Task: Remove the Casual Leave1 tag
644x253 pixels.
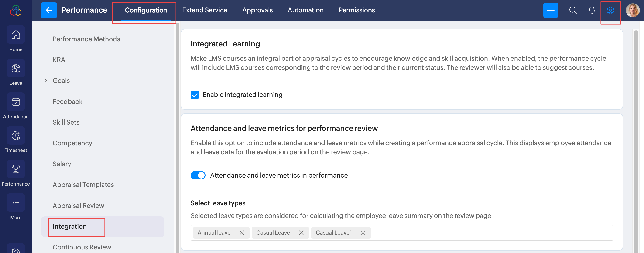Action: pos(363,233)
